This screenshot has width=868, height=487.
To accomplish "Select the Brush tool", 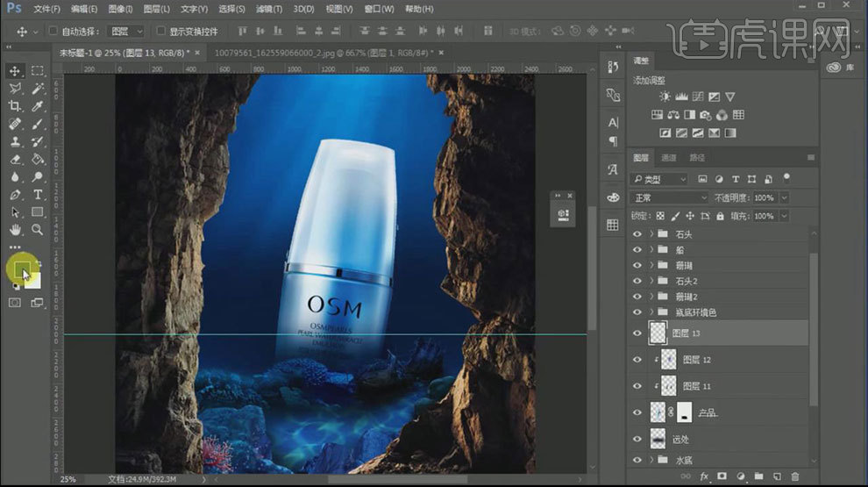I will click(x=37, y=124).
